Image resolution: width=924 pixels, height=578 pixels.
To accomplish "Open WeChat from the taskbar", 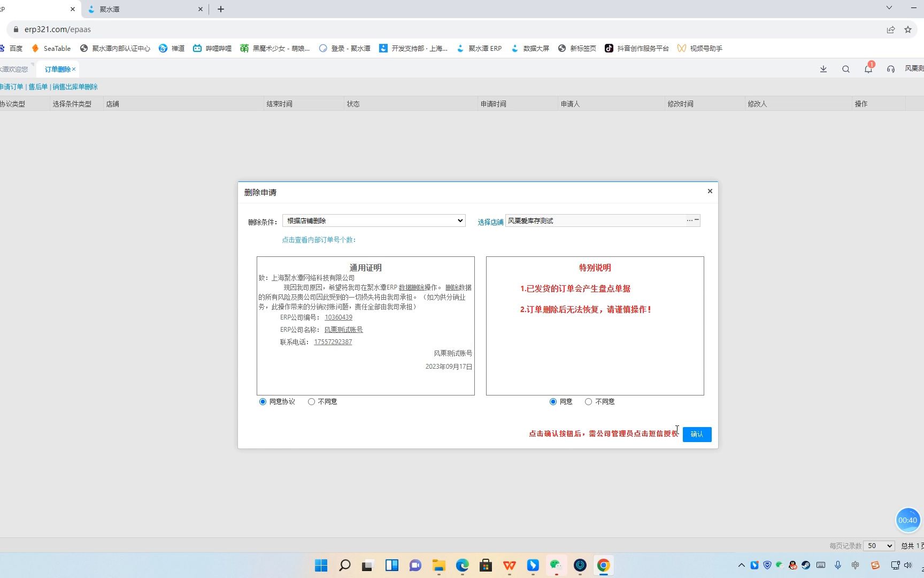I will 557,565.
